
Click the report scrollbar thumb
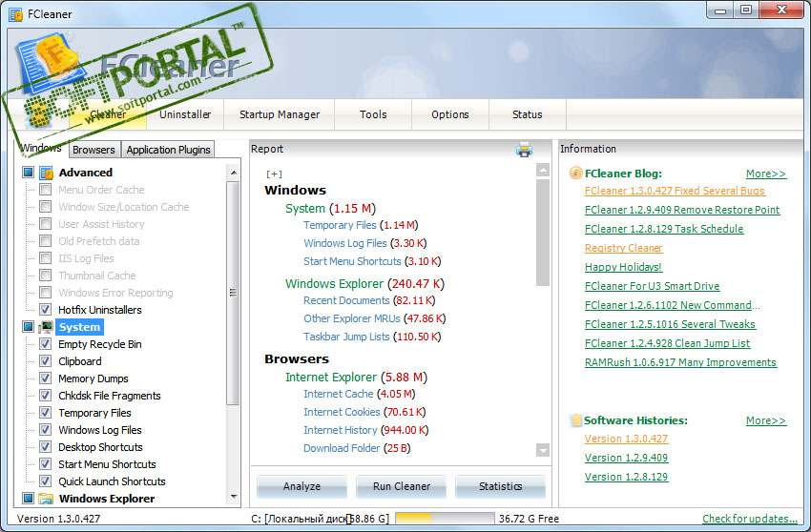click(543, 232)
